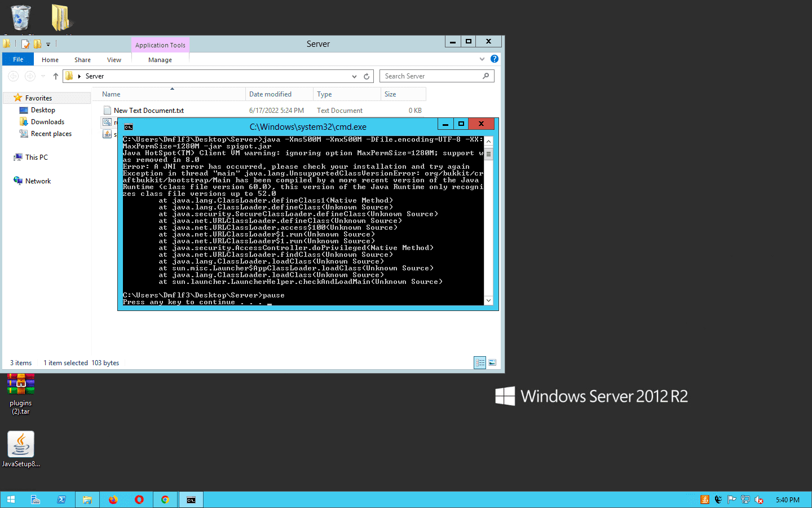Viewport: 812px width, 508px height.
Task: Expand the Explorer ribbon chevron
Action: [x=482, y=59]
